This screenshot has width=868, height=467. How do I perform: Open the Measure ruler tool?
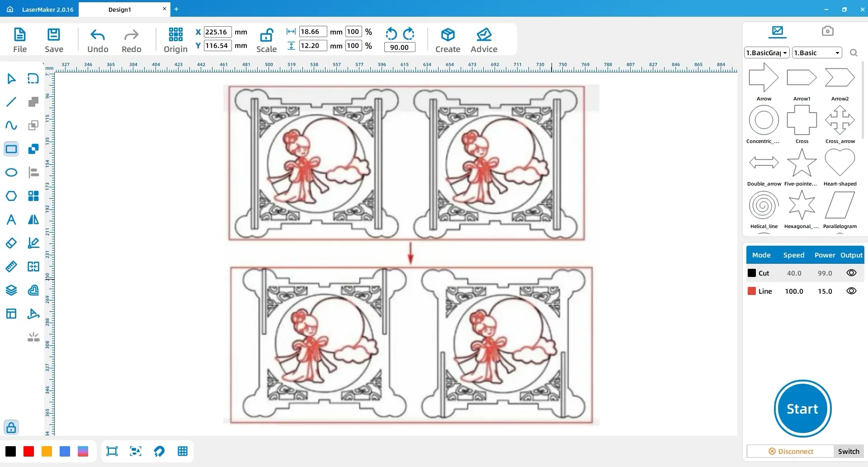point(11,267)
